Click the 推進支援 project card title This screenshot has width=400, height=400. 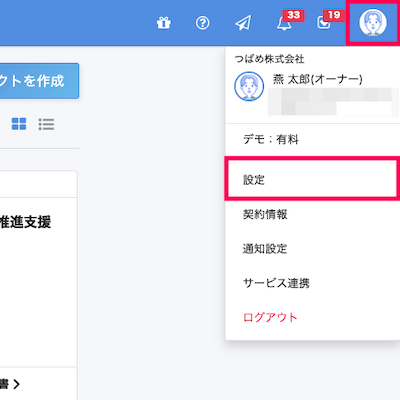[x=26, y=222]
